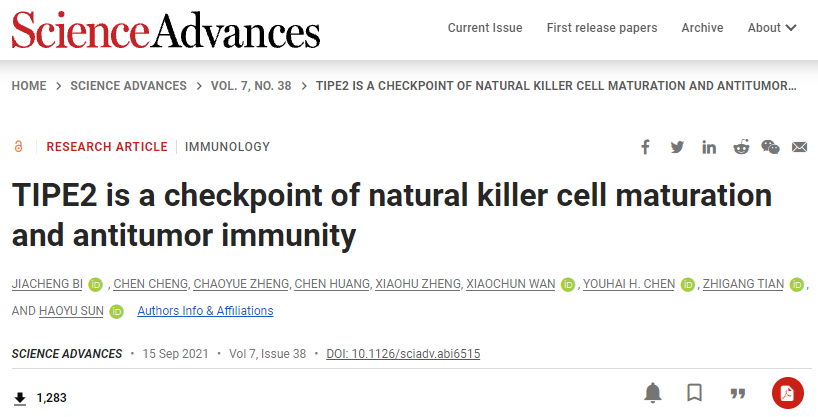Open the cite quotation-marks icon
The width and height of the screenshot is (818, 417).
pyautogui.click(x=738, y=393)
